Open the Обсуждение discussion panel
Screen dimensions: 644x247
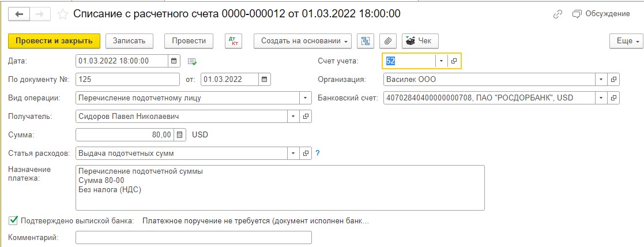pos(601,14)
